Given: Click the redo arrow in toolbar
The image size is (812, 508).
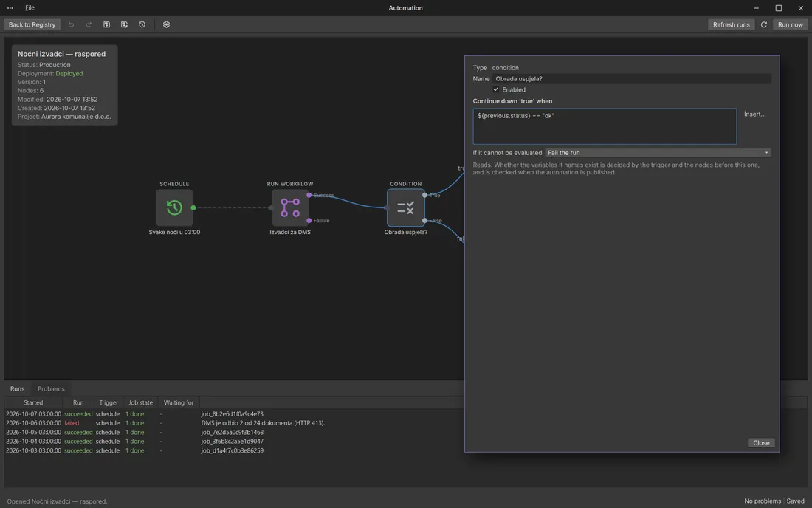Looking at the screenshot, I should [89, 24].
